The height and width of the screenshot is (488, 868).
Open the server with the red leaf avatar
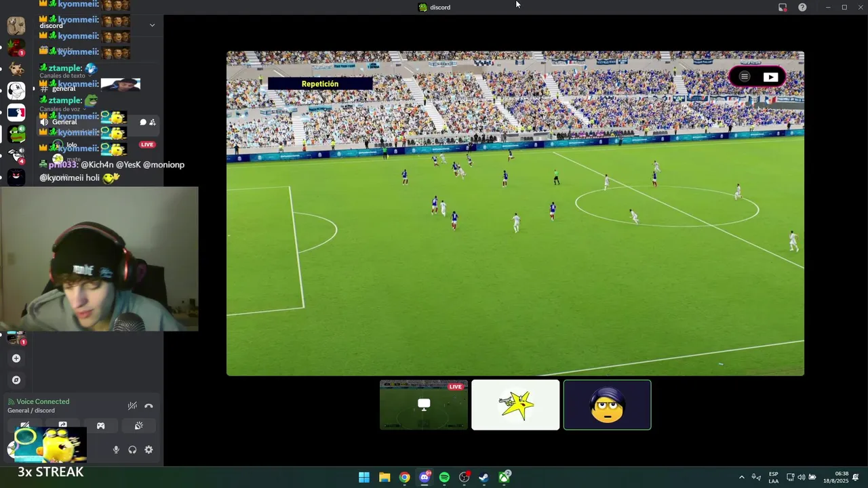tap(16, 47)
